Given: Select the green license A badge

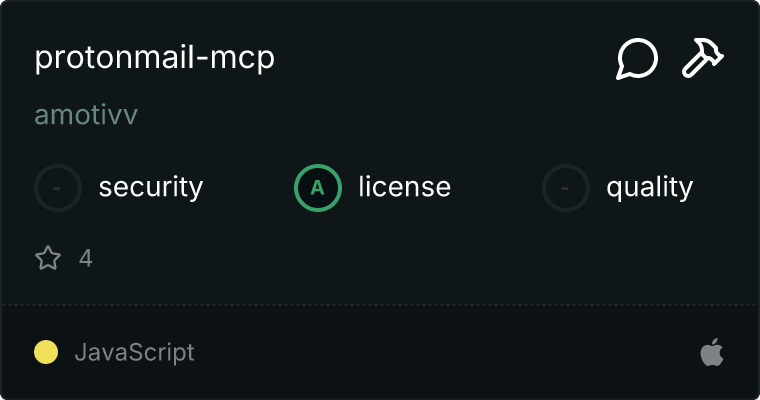Looking at the screenshot, I should pos(318,188).
